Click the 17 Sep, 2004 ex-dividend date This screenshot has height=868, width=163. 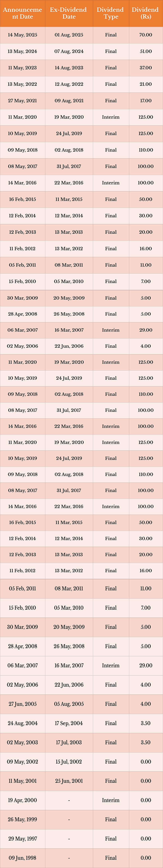[x=69, y=723]
